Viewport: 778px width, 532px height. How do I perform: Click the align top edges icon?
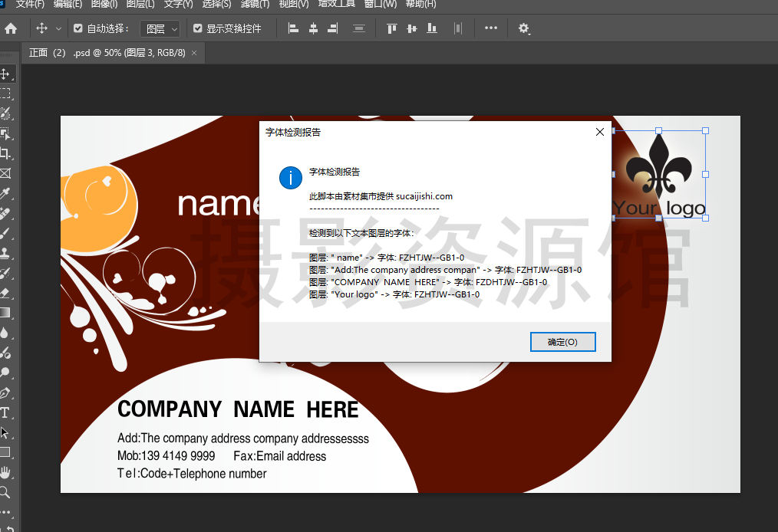click(x=392, y=28)
